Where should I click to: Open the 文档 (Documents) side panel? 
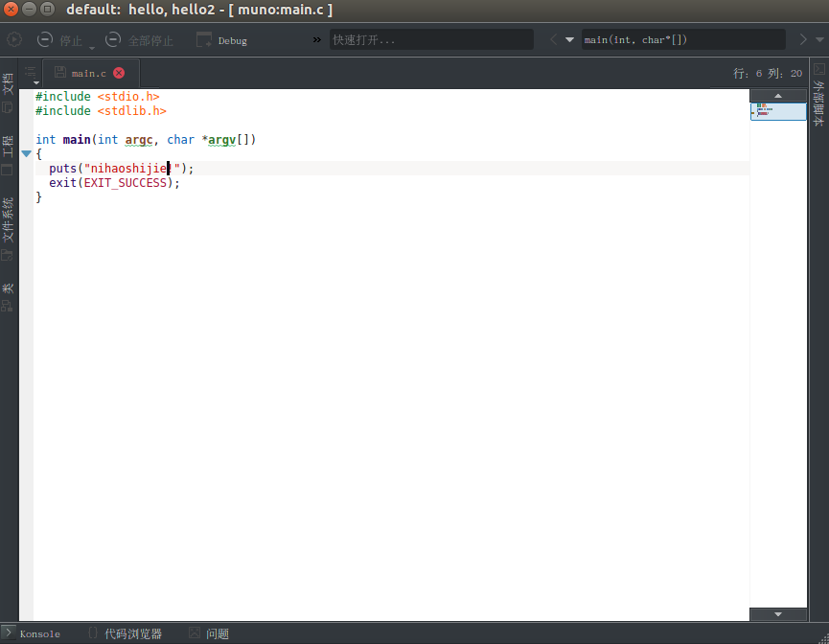pyautogui.click(x=8, y=94)
